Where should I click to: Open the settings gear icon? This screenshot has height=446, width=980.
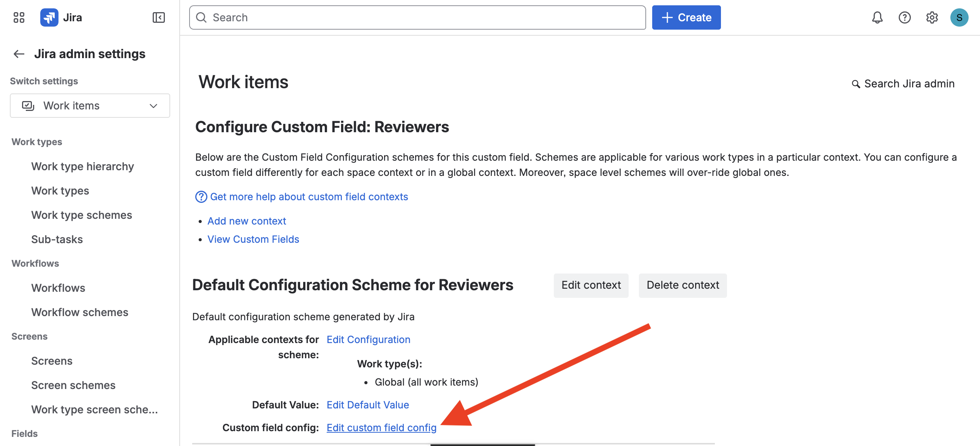[x=932, y=17]
